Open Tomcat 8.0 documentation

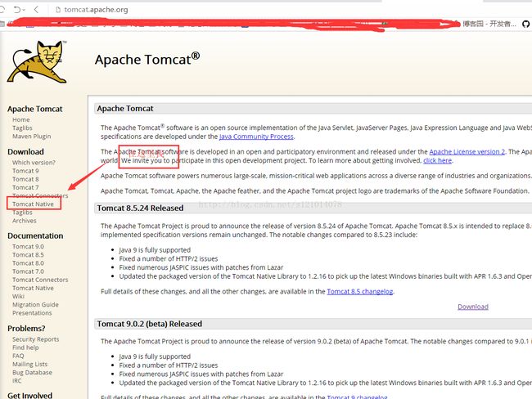pyautogui.click(x=28, y=263)
